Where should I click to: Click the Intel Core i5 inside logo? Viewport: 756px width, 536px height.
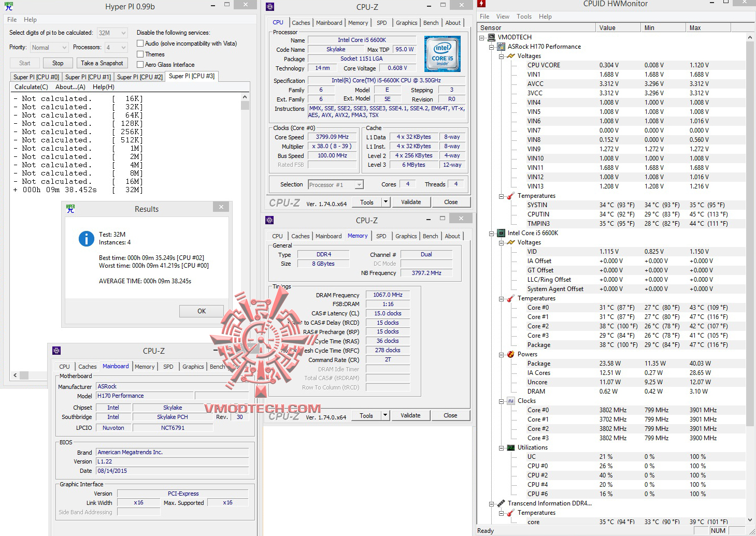[442, 54]
